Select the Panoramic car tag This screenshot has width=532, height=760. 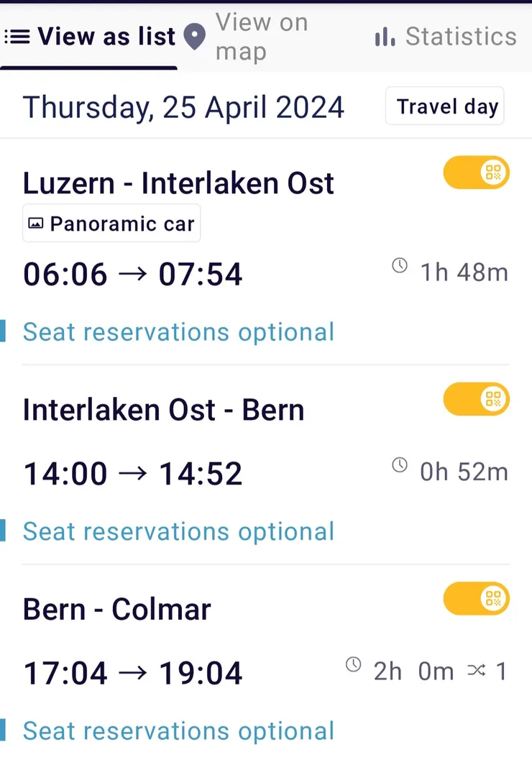pos(112,224)
